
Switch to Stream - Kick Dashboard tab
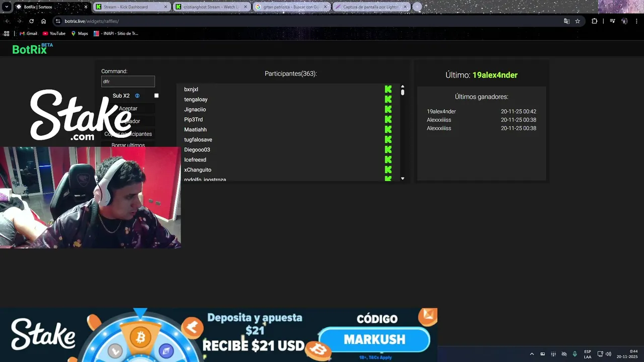point(132,7)
